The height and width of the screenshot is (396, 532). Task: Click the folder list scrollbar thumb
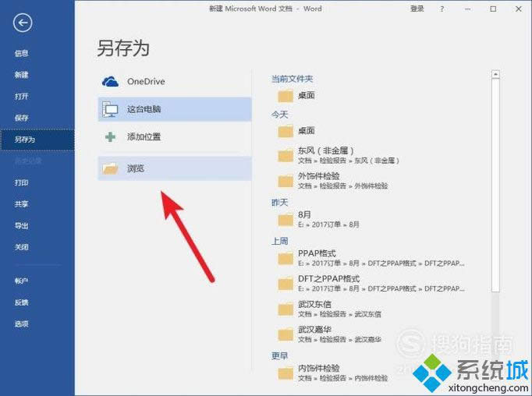click(x=495, y=185)
